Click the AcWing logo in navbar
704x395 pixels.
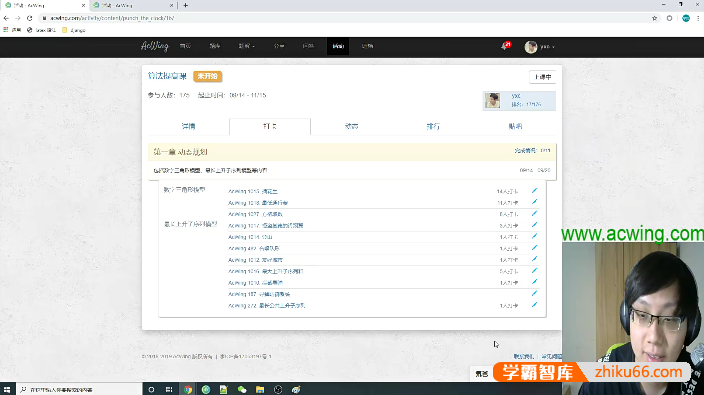(x=155, y=46)
